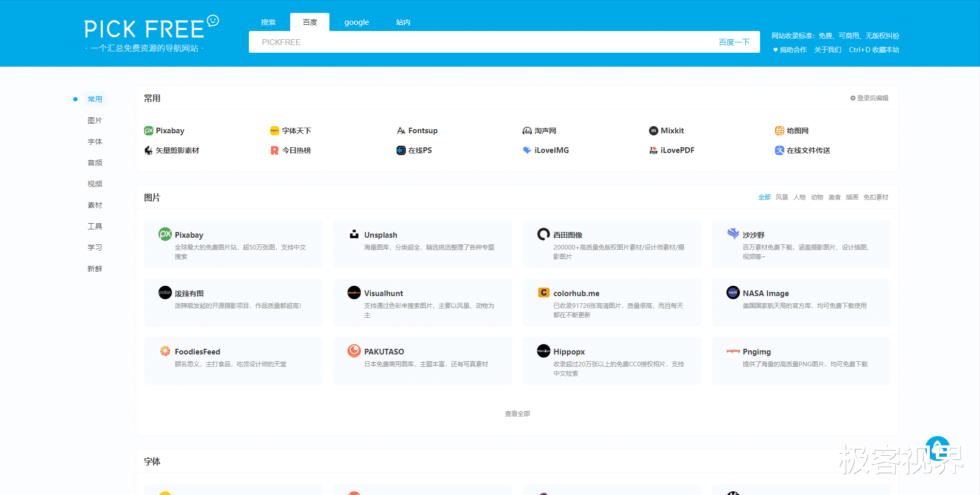Open Mixkit from its icon
Viewport: 980px width, 495px height.
coord(653,130)
